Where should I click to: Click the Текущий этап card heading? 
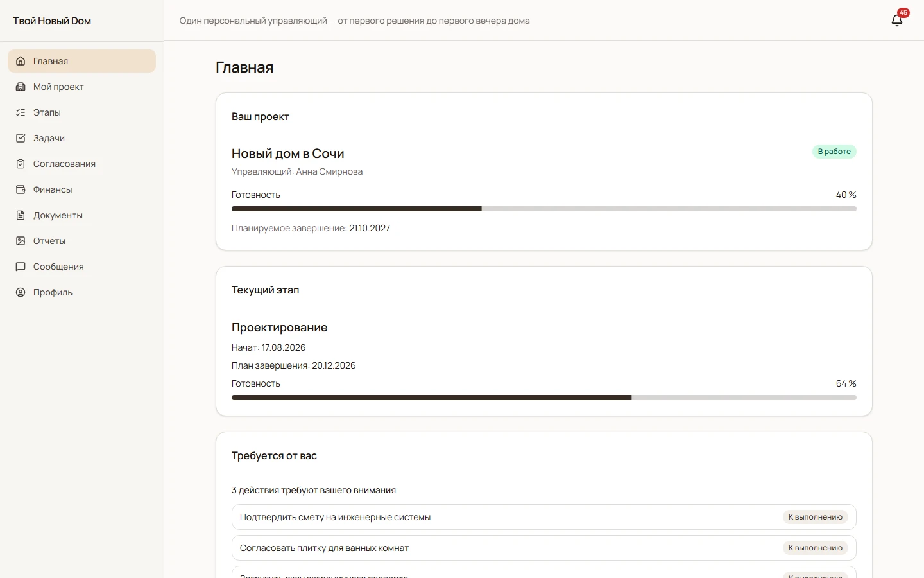[266, 290]
